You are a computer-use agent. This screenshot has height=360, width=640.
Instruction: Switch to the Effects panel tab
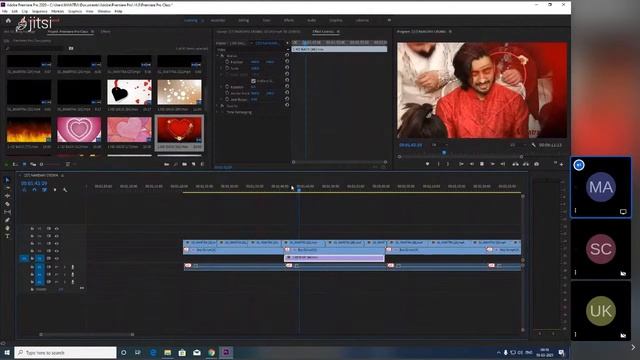click(105, 31)
